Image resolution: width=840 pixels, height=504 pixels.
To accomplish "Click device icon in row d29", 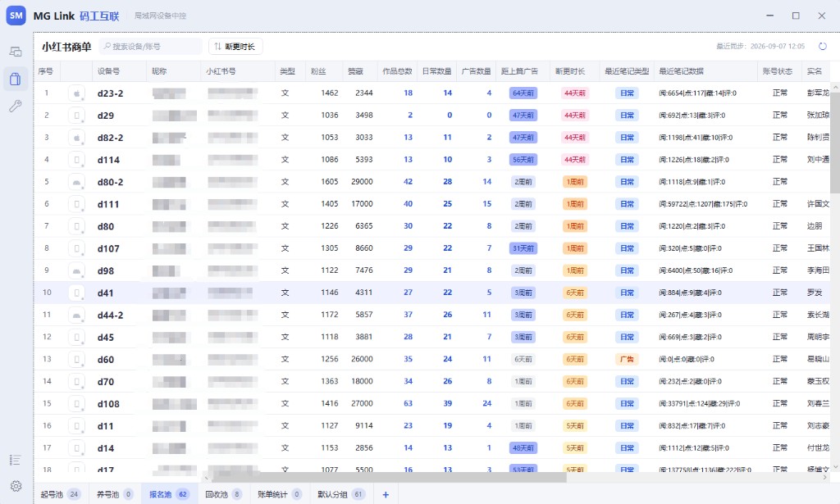I will click(x=76, y=116).
